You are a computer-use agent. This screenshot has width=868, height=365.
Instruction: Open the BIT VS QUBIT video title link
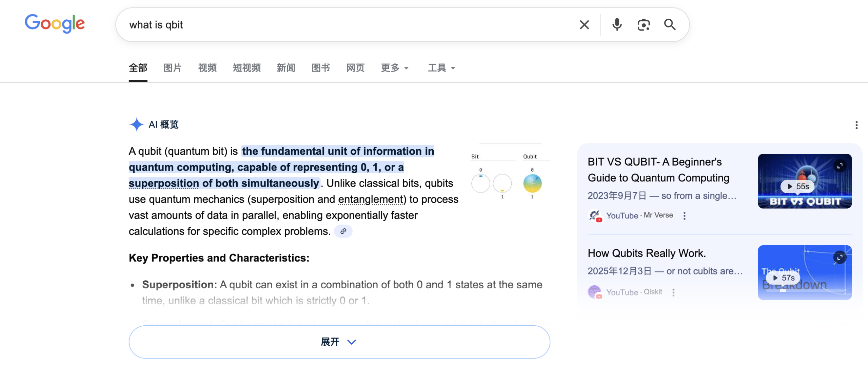[658, 170]
